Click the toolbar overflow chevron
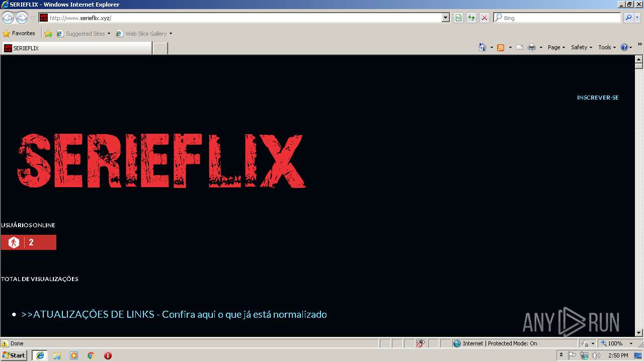The height and width of the screenshot is (362, 644). [x=640, y=44]
